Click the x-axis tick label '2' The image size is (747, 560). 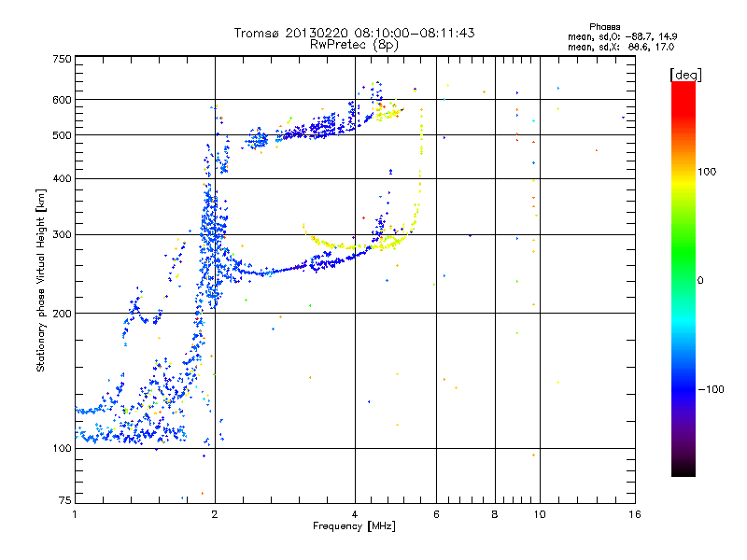(x=215, y=514)
